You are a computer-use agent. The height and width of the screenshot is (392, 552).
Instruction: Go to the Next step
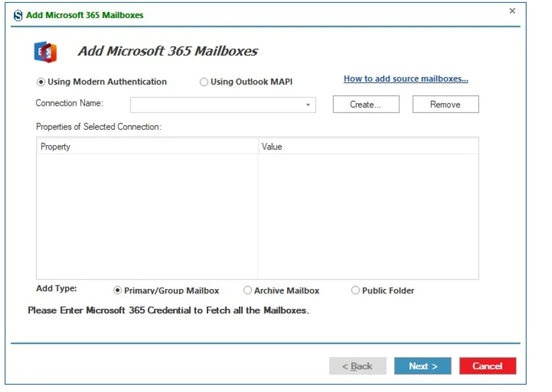[x=422, y=366]
